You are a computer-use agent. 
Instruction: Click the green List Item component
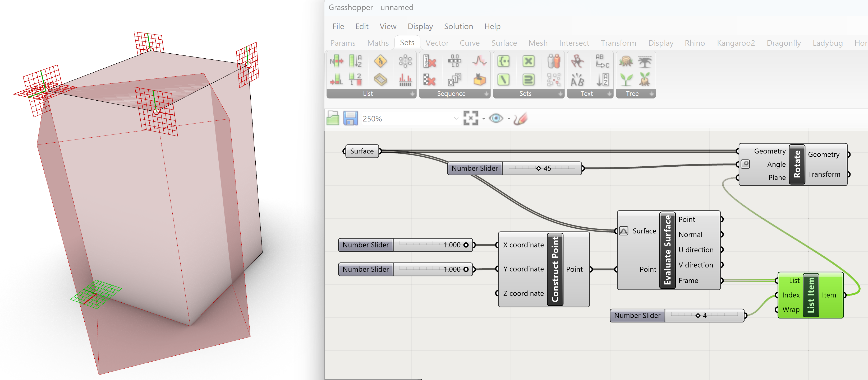(810, 295)
